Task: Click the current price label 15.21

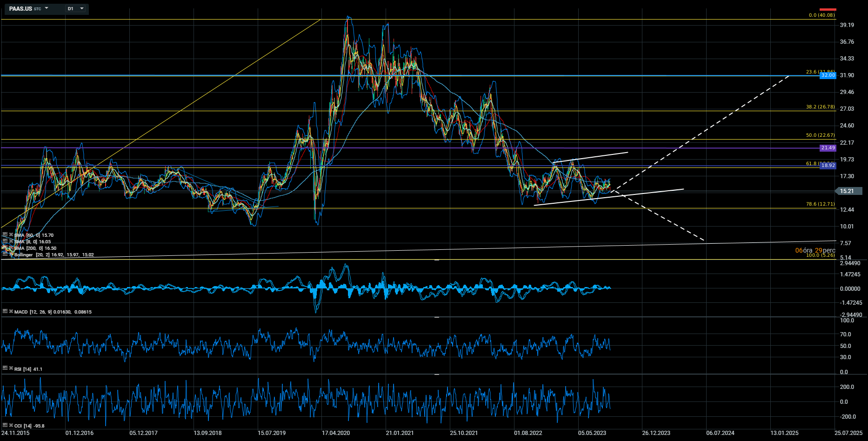Action: (848, 191)
